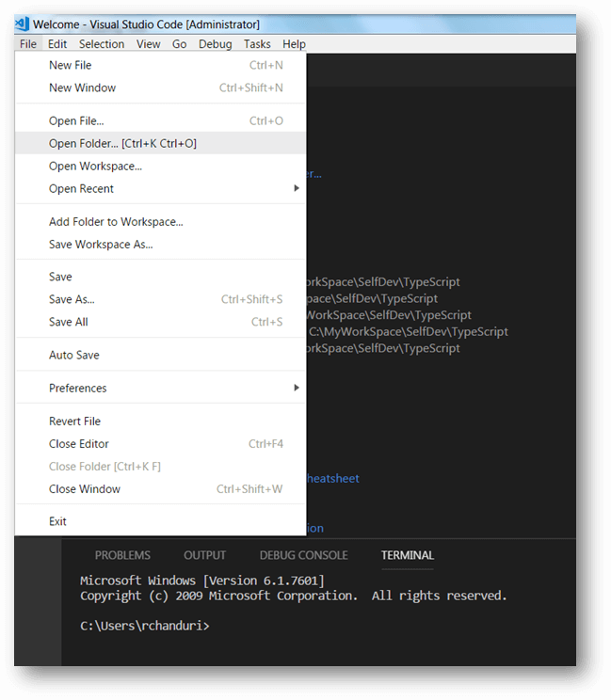The height and width of the screenshot is (700, 611).
Task: Toggle Auto Save option
Action: click(160, 355)
